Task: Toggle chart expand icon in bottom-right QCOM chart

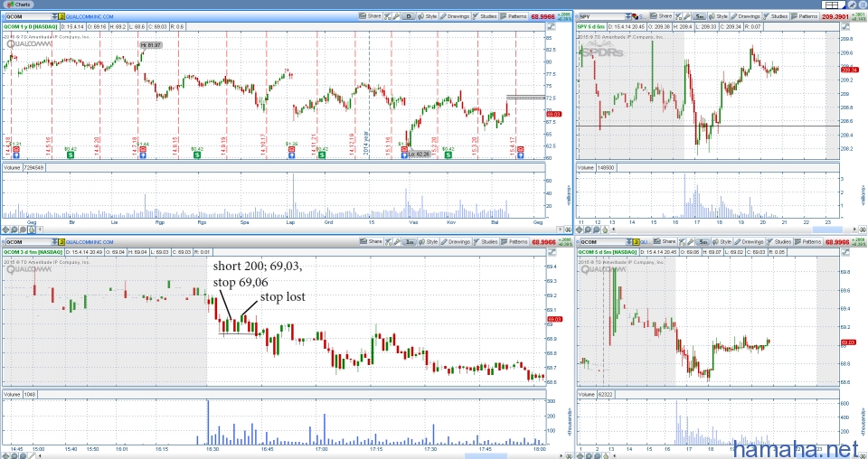Action: (845, 251)
